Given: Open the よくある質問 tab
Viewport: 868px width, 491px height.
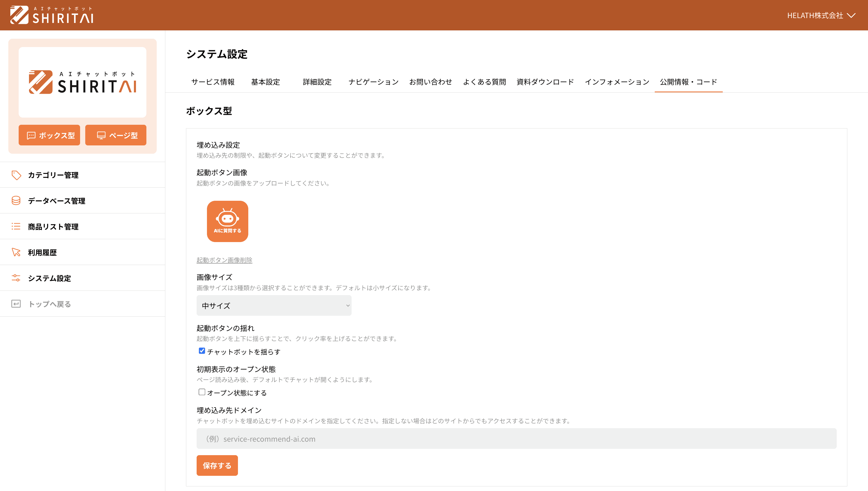Looking at the screenshot, I should point(484,82).
